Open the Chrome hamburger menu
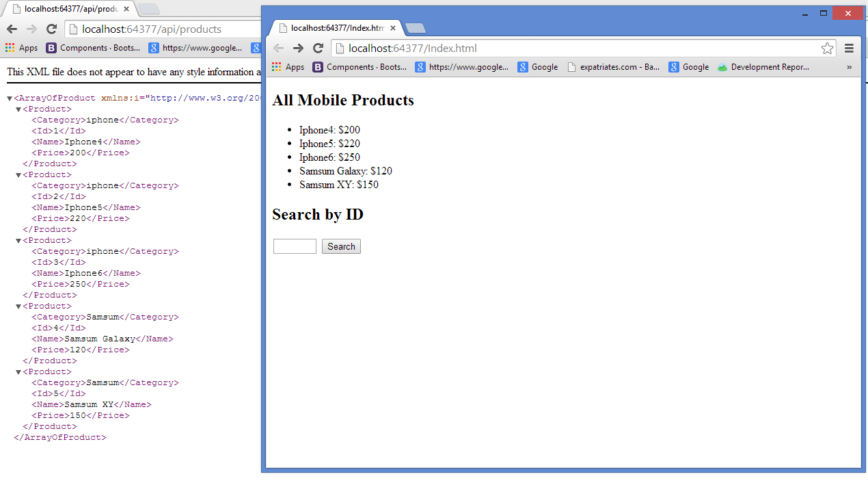This screenshot has height=496, width=868. [x=849, y=48]
